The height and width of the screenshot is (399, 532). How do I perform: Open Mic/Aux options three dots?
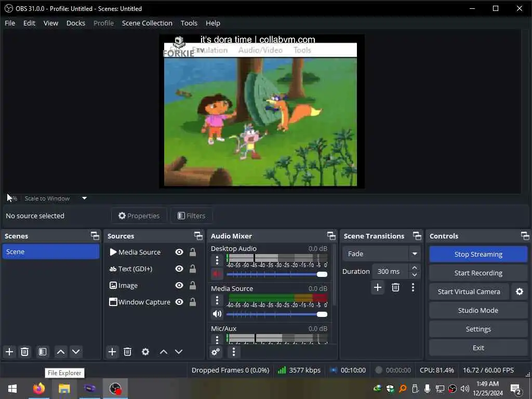click(217, 339)
